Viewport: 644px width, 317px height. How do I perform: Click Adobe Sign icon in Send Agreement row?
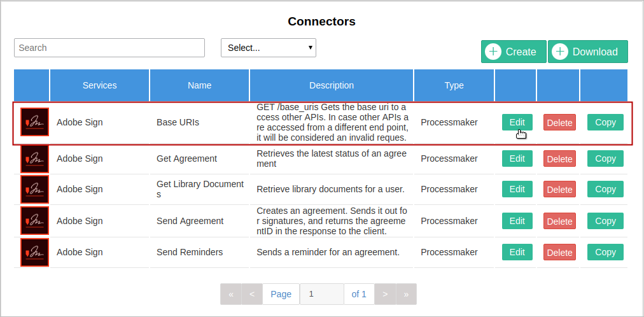click(x=34, y=221)
